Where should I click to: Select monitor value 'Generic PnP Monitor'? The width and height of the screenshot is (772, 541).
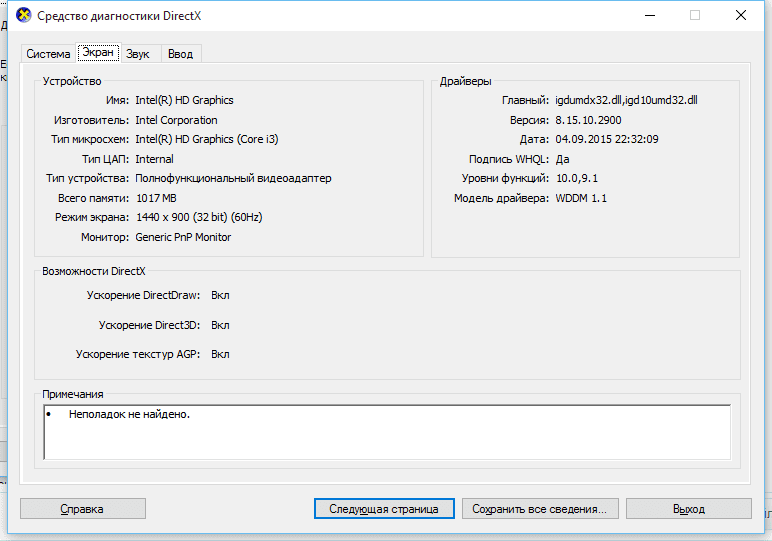pyautogui.click(x=183, y=237)
